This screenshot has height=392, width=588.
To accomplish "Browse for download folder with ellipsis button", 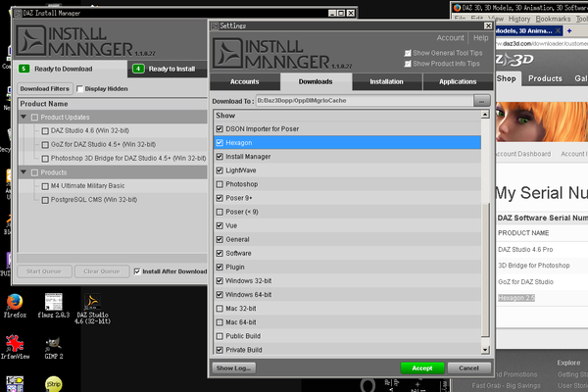I will point(482,101).
